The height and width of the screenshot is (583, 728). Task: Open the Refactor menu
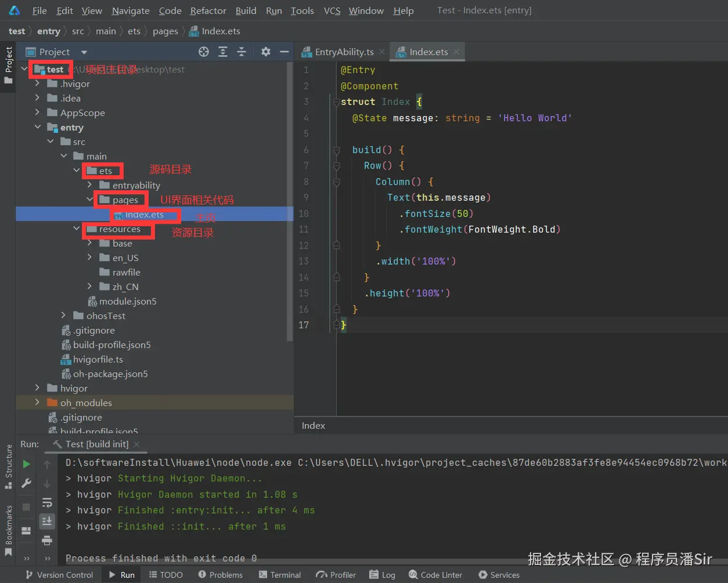tap(208, 10)
